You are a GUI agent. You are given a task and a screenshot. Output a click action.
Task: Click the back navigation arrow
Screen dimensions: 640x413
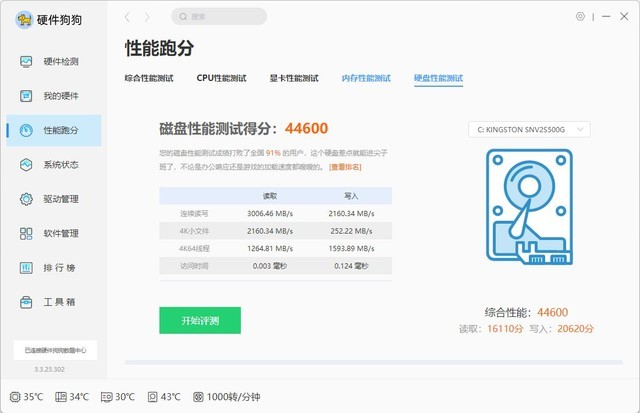(127, 17)
